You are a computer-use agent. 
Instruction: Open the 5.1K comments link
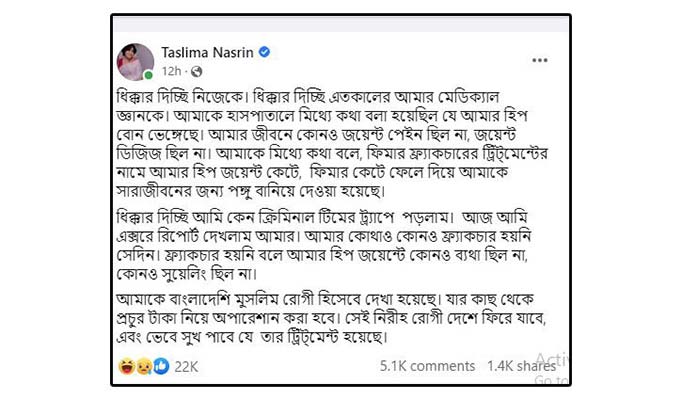click(427, 367)
